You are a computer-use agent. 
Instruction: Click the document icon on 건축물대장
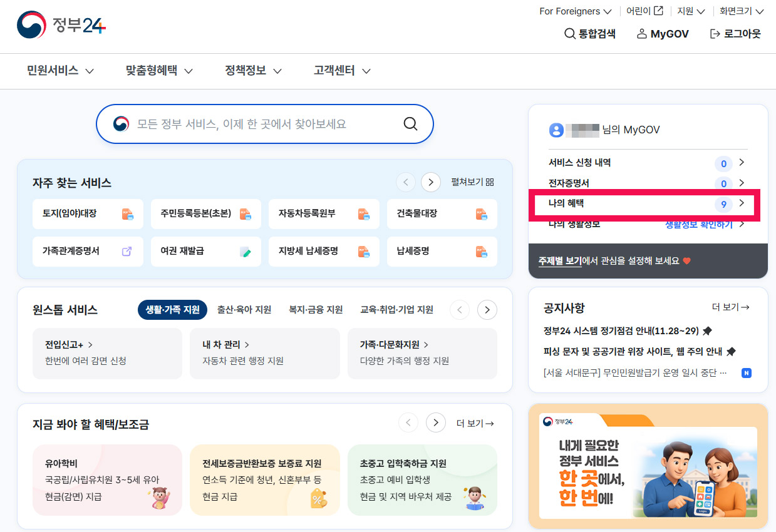point(483,214)
